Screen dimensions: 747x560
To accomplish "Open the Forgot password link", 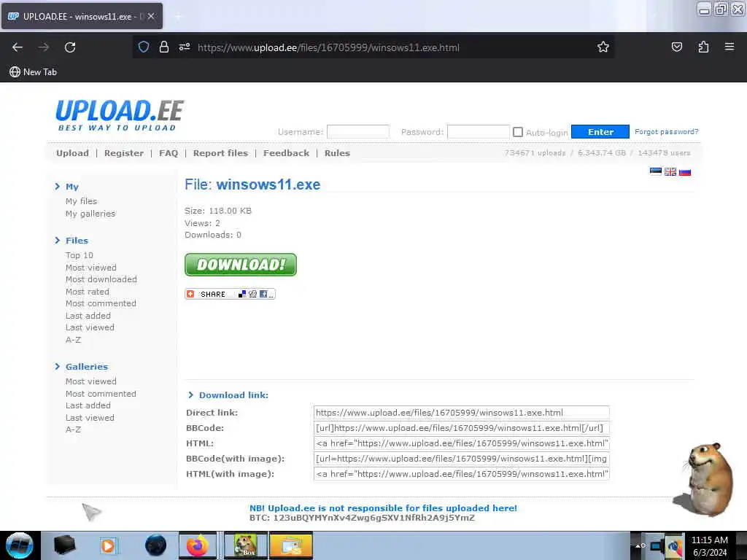I will [x=667, y=131].
